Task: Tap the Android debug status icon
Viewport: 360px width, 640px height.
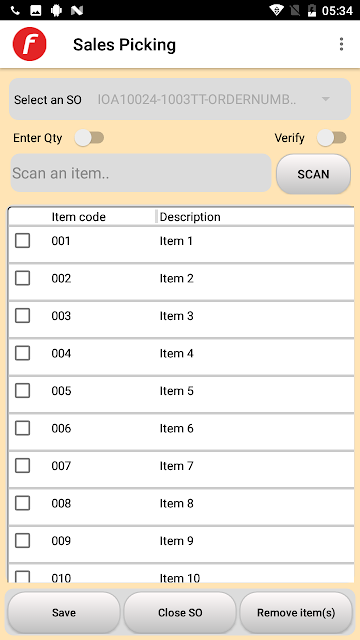Action: pos(56,11)
